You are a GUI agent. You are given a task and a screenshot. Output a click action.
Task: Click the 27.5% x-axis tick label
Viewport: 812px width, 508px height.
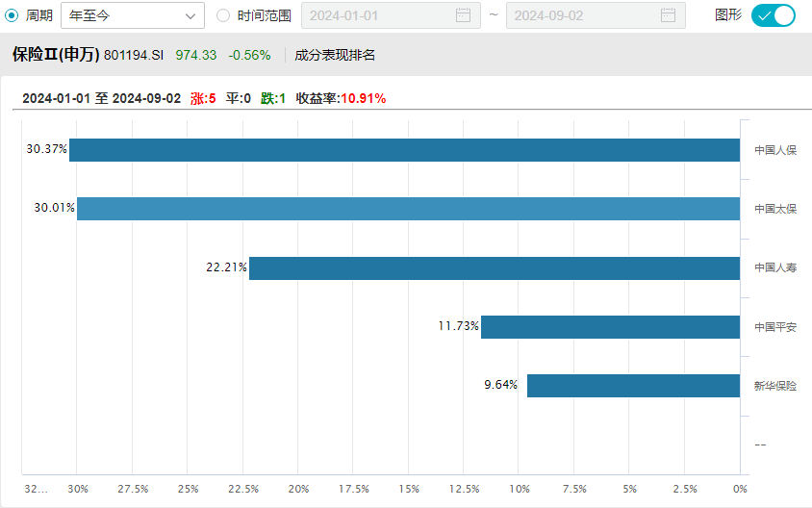pos(133,489)
